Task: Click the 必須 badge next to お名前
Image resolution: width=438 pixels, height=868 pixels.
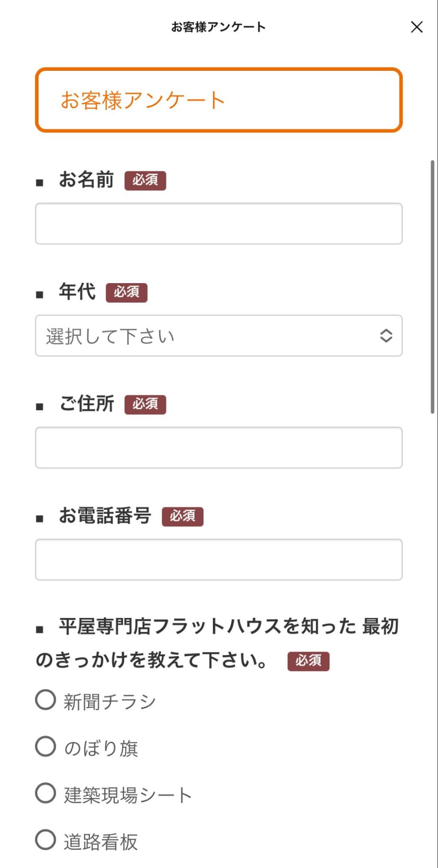Action: (146, 181)
